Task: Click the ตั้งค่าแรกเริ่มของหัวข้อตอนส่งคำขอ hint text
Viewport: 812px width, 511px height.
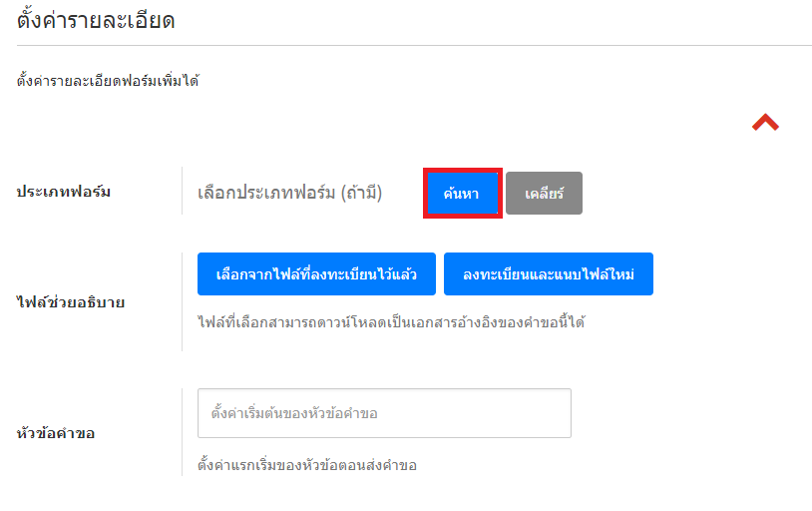Action: coord(307,465)
